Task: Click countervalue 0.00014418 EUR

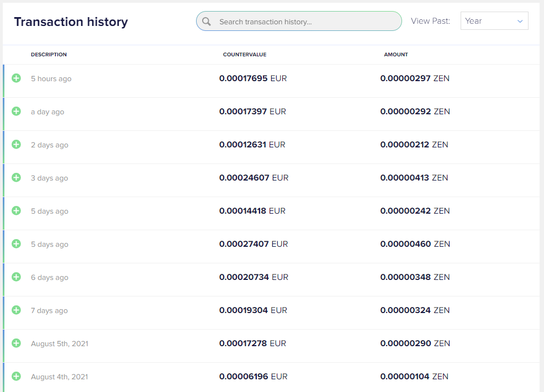Action: [x=252, y=211]
